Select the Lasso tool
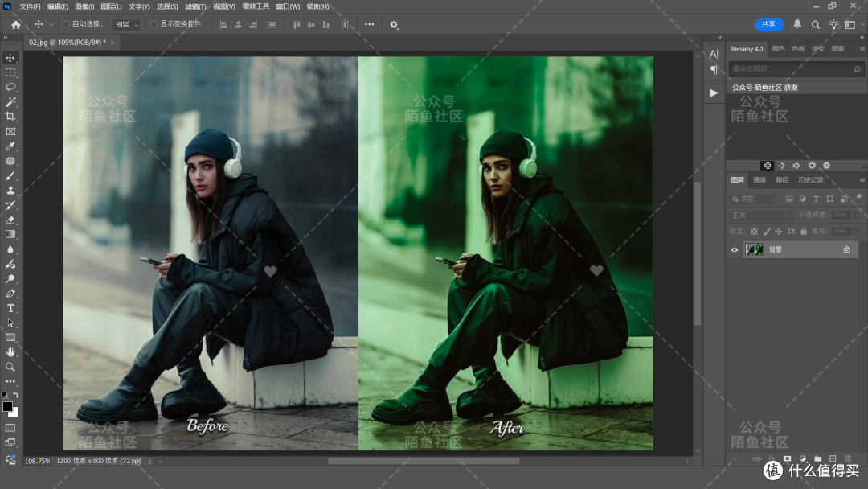The width and height of the screenshot is (868, 489). point(10,87)
